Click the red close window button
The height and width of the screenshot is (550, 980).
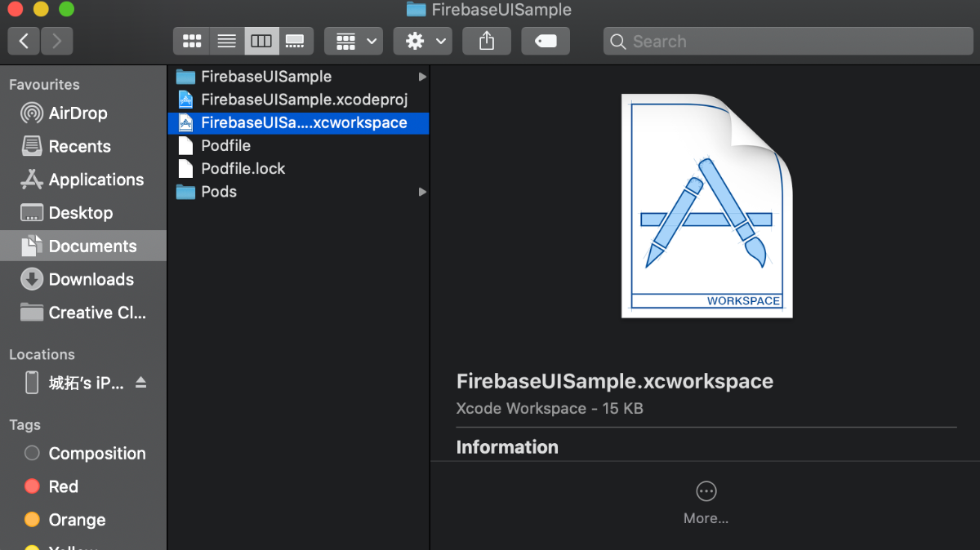click(x=16, y=10)
